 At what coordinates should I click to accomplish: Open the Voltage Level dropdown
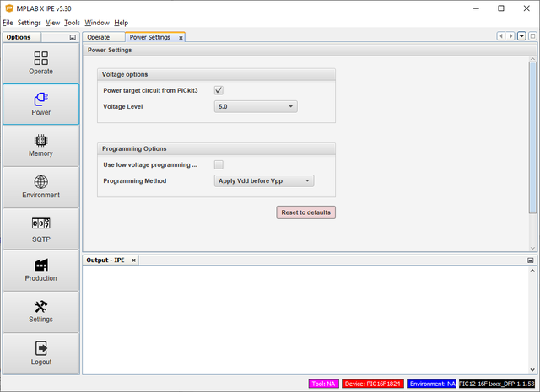pyautogui.click(x=256, y=106)
